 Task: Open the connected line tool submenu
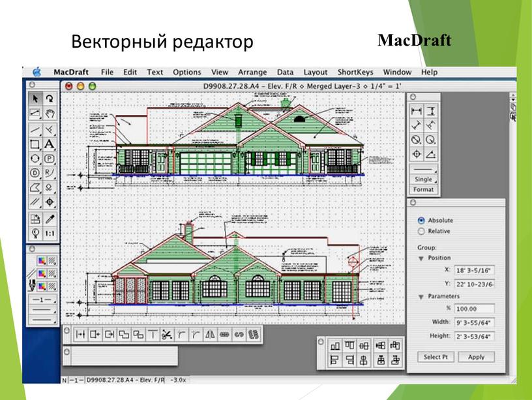[35, 113]
